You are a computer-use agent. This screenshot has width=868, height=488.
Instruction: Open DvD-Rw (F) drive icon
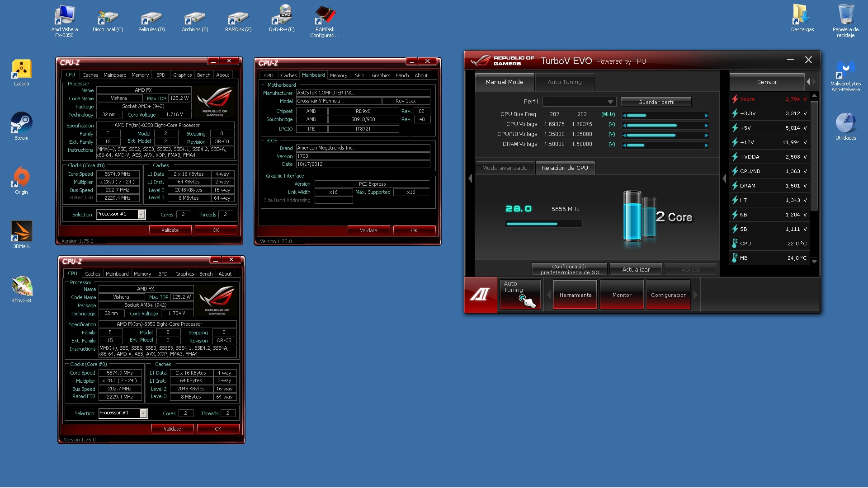click(x=282, y=19)
